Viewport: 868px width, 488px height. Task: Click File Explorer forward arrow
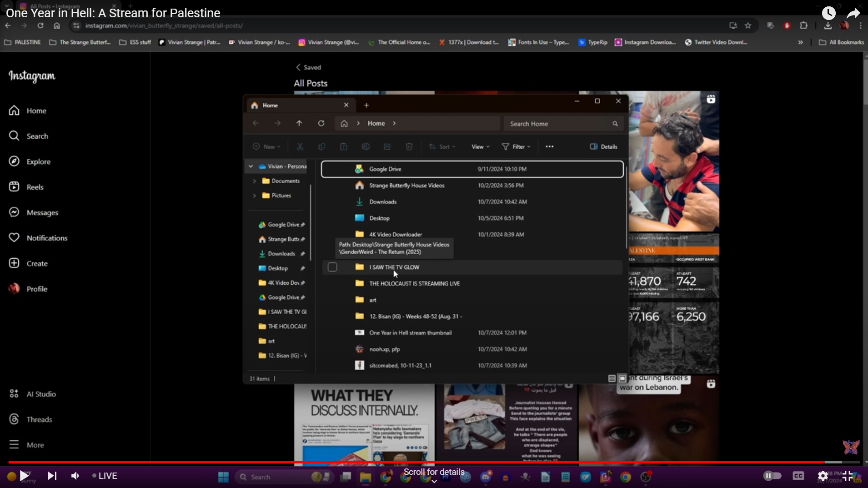(x=277, y=123)
